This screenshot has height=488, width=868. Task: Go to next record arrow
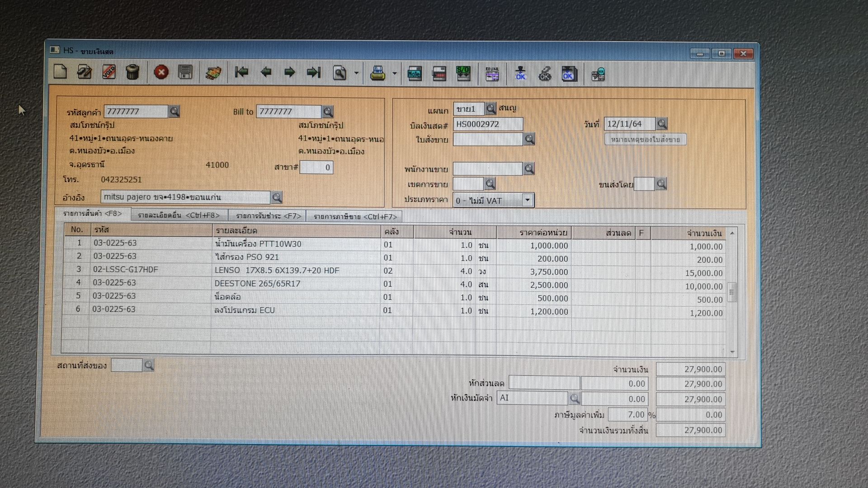pos(290,72)
